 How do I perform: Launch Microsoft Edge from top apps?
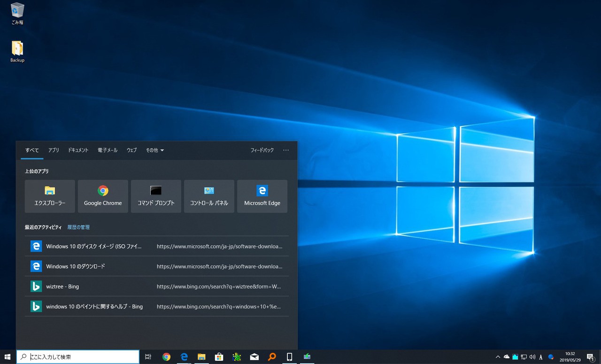[x=262, y=196]
